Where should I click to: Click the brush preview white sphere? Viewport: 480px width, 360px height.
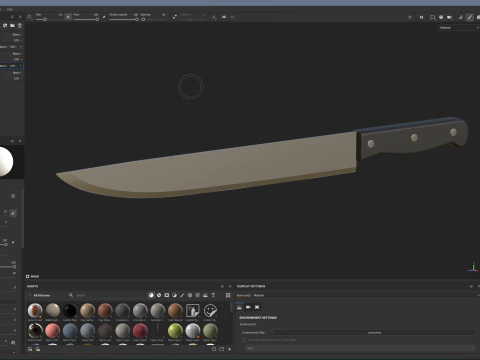[6, 162]
